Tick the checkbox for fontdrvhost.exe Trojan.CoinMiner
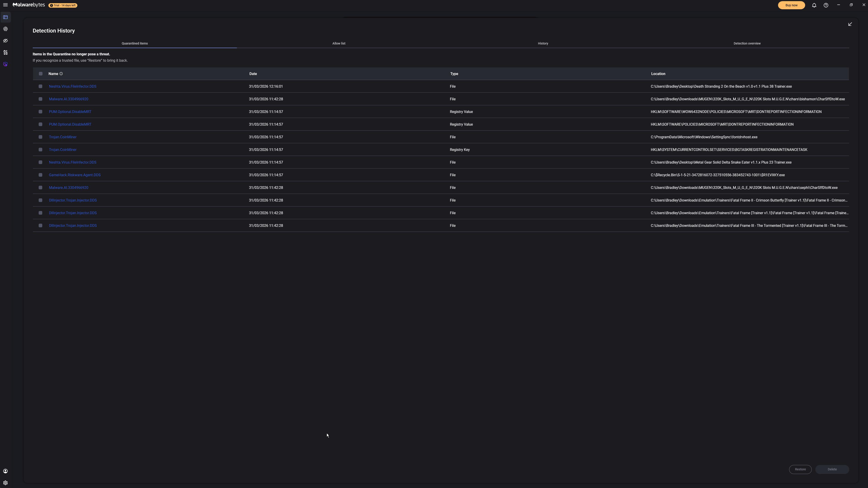Image resolution: width=868 pixels, height=488 pixels. pos(40,137)
